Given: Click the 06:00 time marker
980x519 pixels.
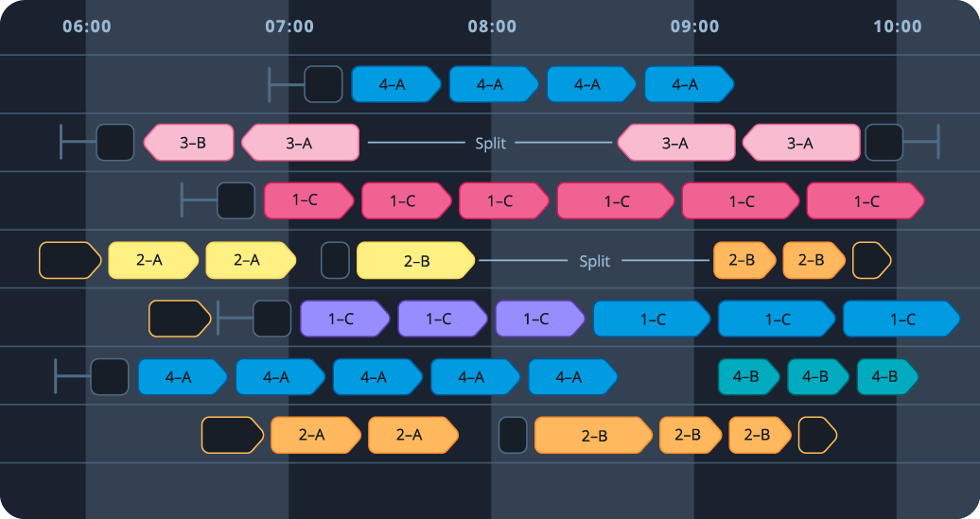Looking at the screenshot, I should (86, 26).
